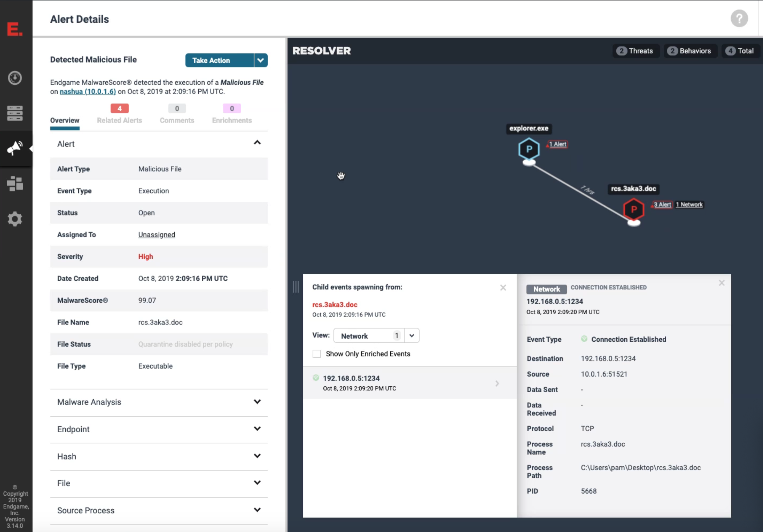Click the Take Action button
The image size is (763, 532).
click(x=220, y=60)
